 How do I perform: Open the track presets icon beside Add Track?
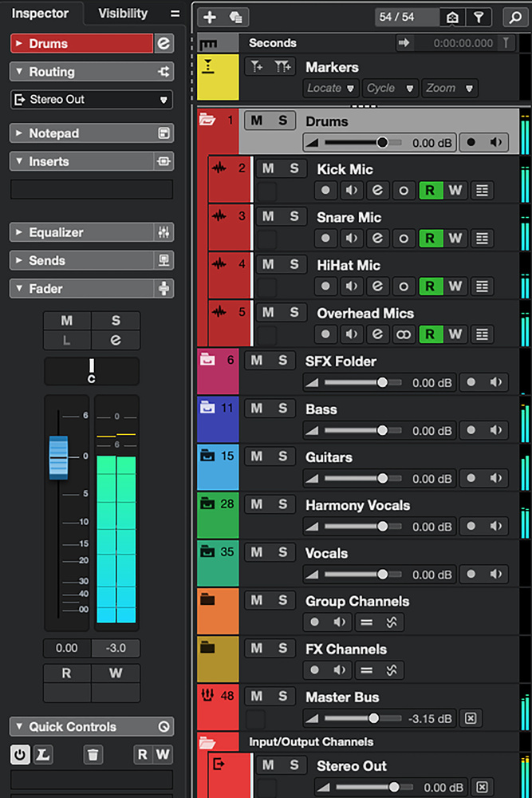pyautogui.click(x=235, y=17)
